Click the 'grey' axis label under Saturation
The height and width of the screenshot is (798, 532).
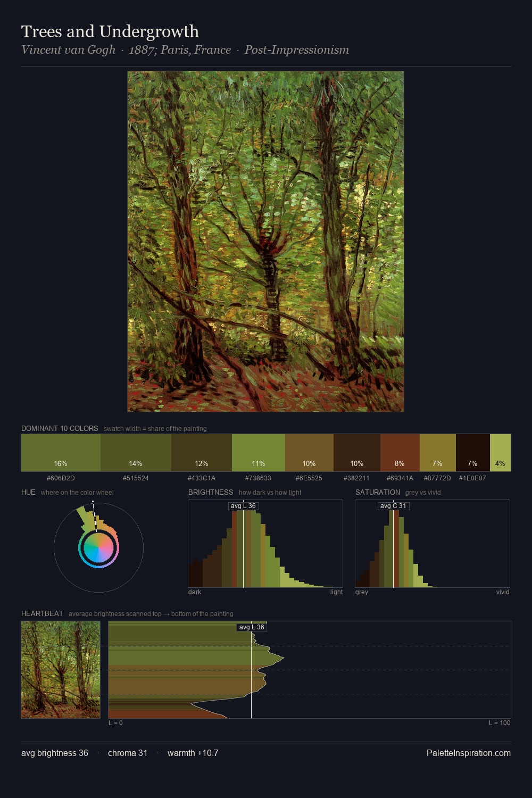(x=362, y=592)
